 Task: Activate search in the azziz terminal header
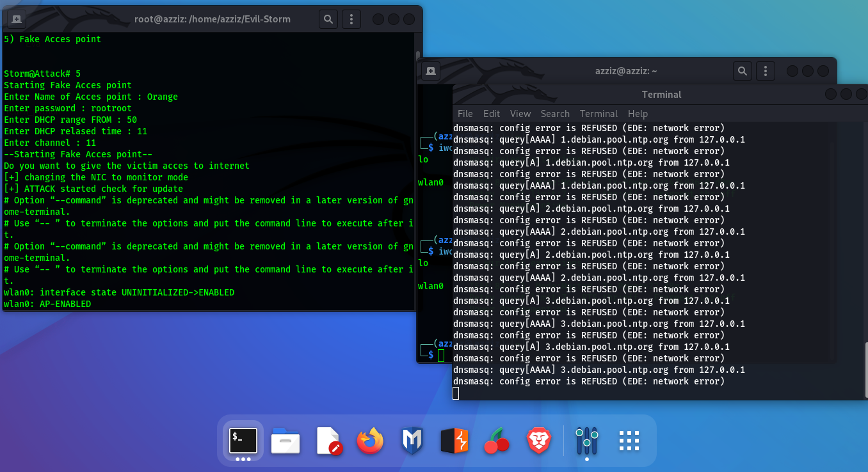click(742, 70)
